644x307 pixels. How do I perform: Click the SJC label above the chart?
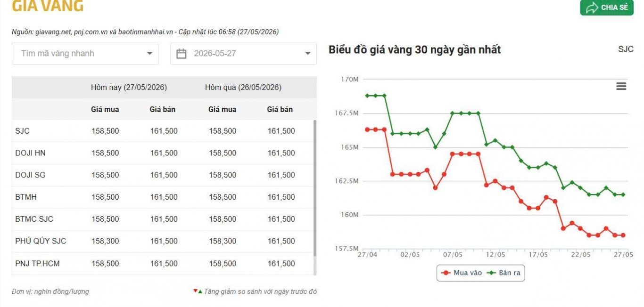[x=626, y=49]
